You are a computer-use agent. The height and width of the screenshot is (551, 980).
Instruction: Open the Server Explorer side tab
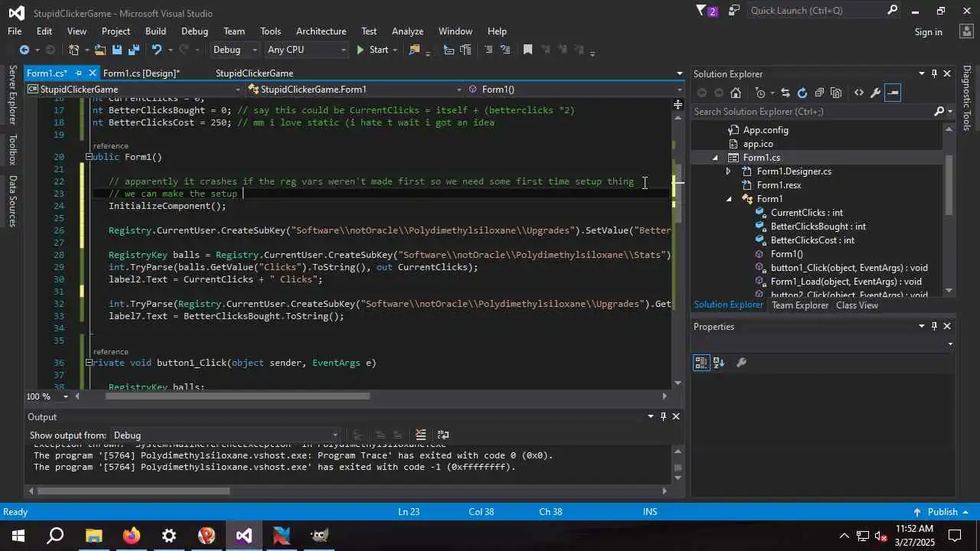pos(12,95)
